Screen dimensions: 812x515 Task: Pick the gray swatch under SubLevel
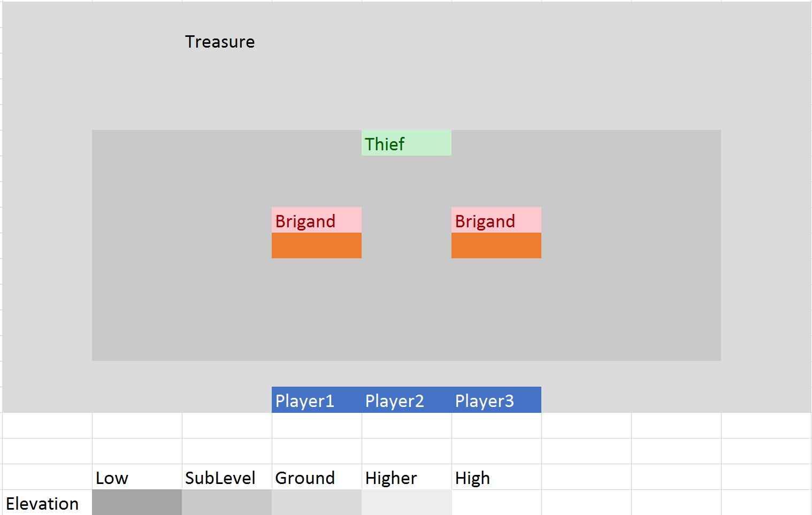[226, 503]
